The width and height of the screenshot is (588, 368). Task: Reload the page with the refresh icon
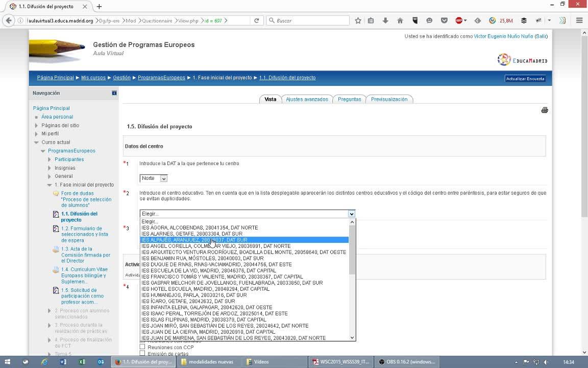pos(257,20)
